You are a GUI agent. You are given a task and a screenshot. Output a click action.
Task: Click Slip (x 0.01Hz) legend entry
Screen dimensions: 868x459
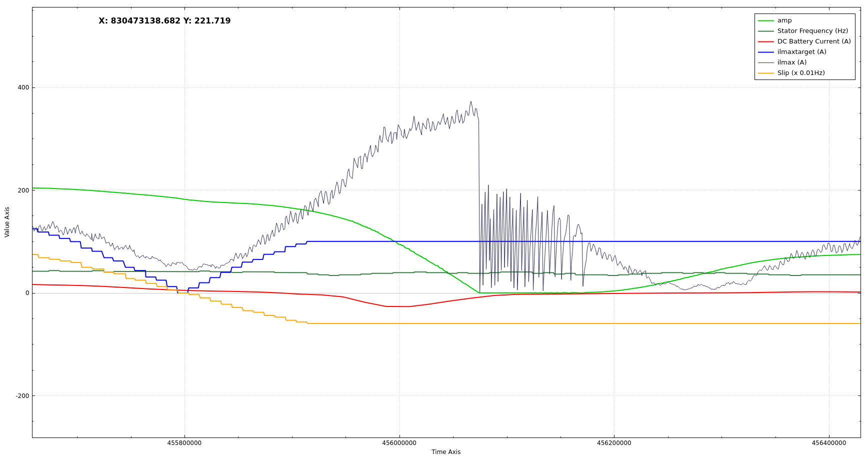click(800, 73)
